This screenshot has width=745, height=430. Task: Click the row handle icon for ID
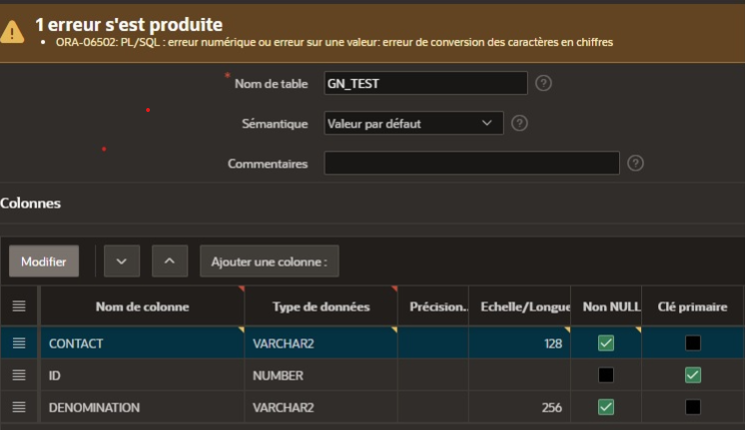(x=19, y=375)
